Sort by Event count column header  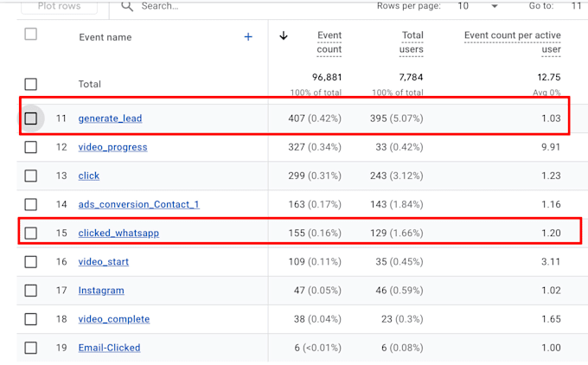tap(329, 42)
